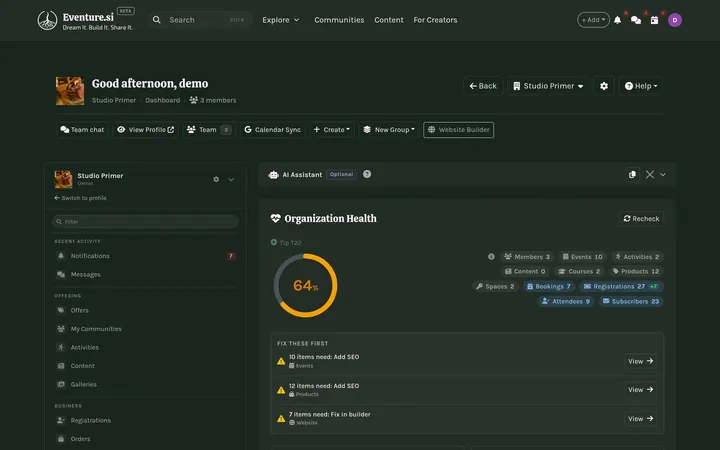The image size is (720, 450).
Task: Open Messages in the sidebar
Action: (146, 274)
